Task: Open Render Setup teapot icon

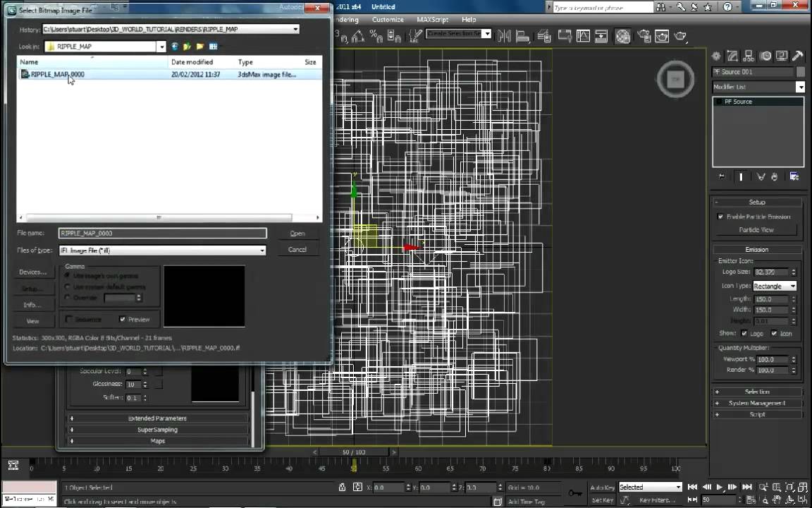Action: (x=644, y=36)
